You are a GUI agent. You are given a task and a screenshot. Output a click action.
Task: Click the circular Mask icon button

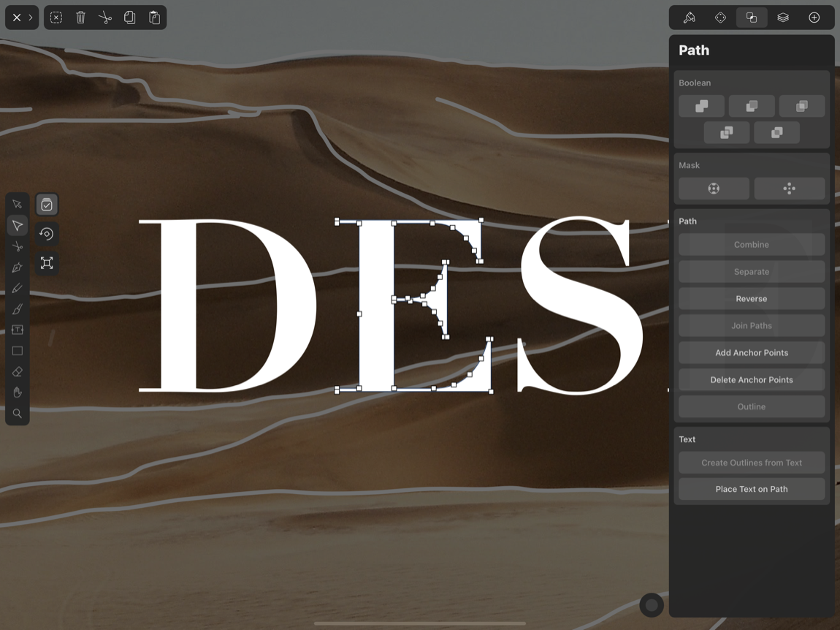[714, 188]
